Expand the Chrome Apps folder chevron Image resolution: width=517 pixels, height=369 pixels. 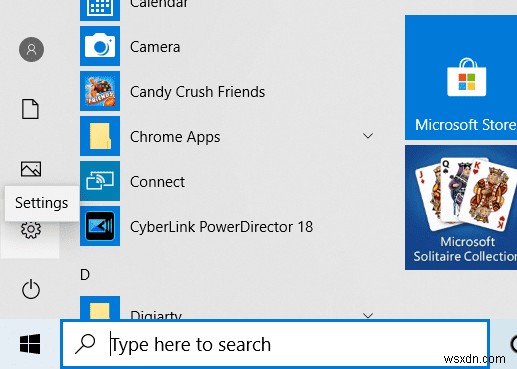pos(368,136)
